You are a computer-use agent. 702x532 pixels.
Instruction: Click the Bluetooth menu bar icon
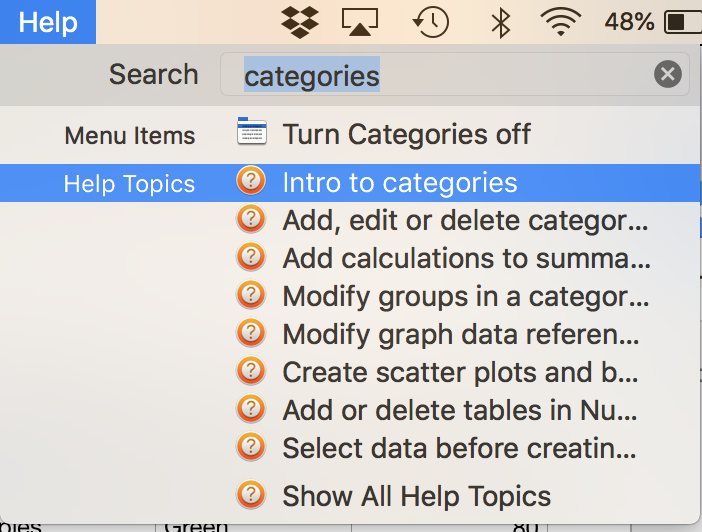[501, 22]
